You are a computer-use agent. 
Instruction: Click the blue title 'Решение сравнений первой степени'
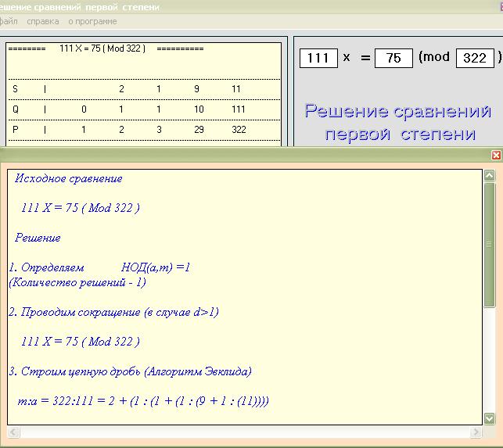(x=398, y=123)
